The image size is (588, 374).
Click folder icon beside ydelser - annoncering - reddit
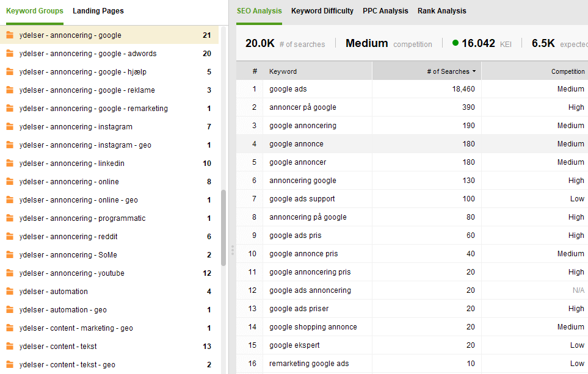pyautogui.click(x=10, y=237)
